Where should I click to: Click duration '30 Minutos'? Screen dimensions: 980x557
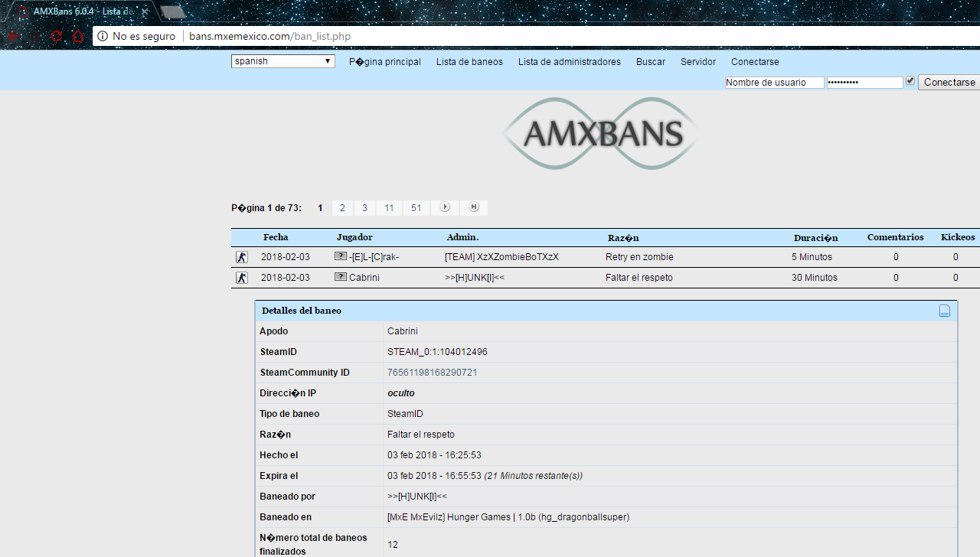[x=815, y=278]
